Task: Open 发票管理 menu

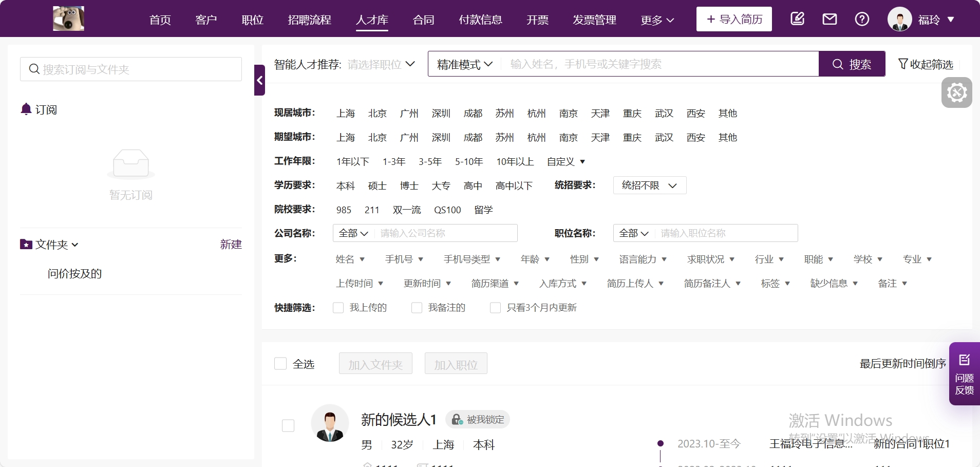Action: click(x=594, y=20)
